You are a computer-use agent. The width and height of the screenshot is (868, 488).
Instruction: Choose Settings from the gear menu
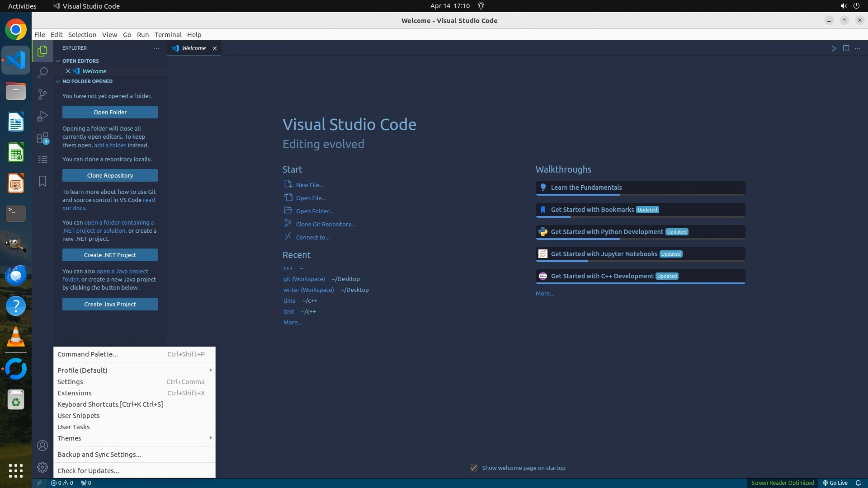coord(71,381)
